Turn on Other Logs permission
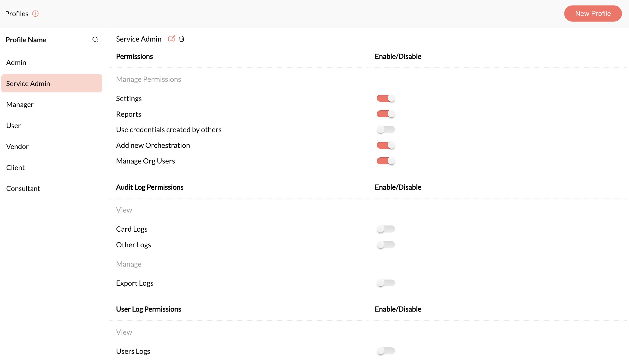This screenshot has height=364, width=629. tap(386, 245)
